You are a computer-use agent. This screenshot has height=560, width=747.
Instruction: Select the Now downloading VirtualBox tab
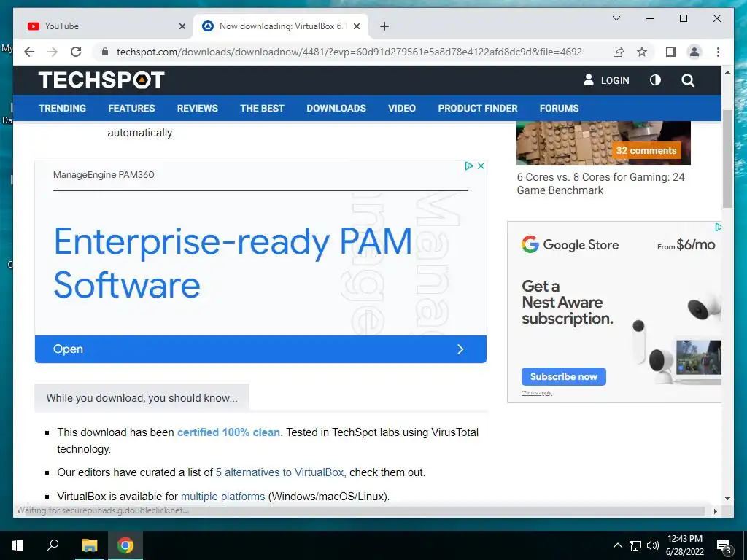click(x=281, y=26)
